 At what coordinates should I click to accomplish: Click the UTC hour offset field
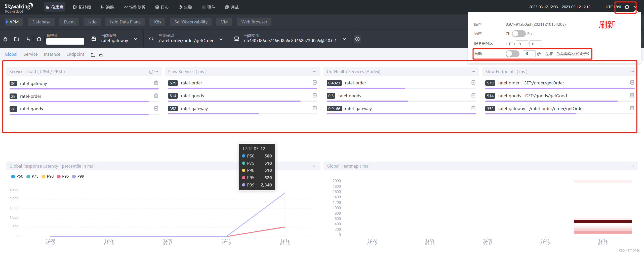point(522,44)
